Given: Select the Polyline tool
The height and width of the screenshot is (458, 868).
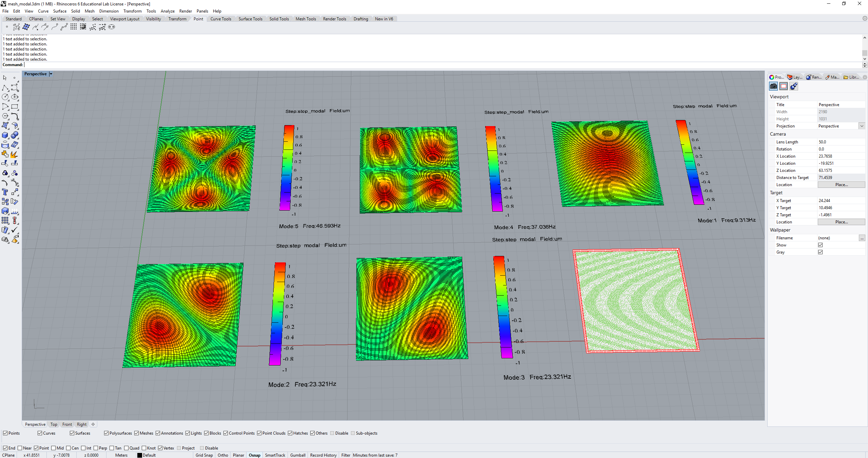Looking at the screenshot, I should [x=5, y=87].
